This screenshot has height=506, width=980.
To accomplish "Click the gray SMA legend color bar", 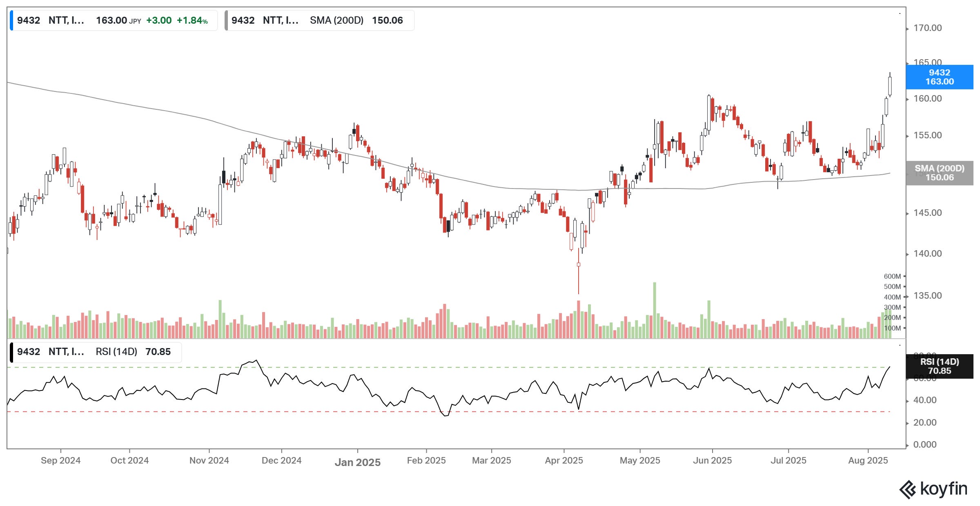I will click(226, 20).
